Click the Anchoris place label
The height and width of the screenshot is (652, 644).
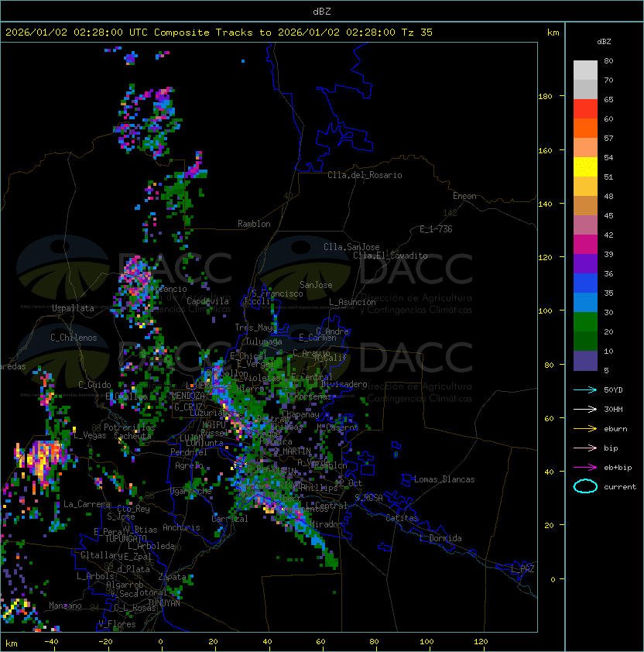pyautogui.click(x=181, y=527)
